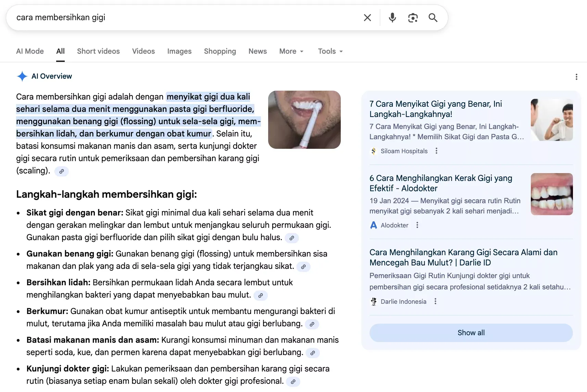Open AI Overview three-dot options menu
The height and width of the screenshot is (392, 587).
click(576, 77)
